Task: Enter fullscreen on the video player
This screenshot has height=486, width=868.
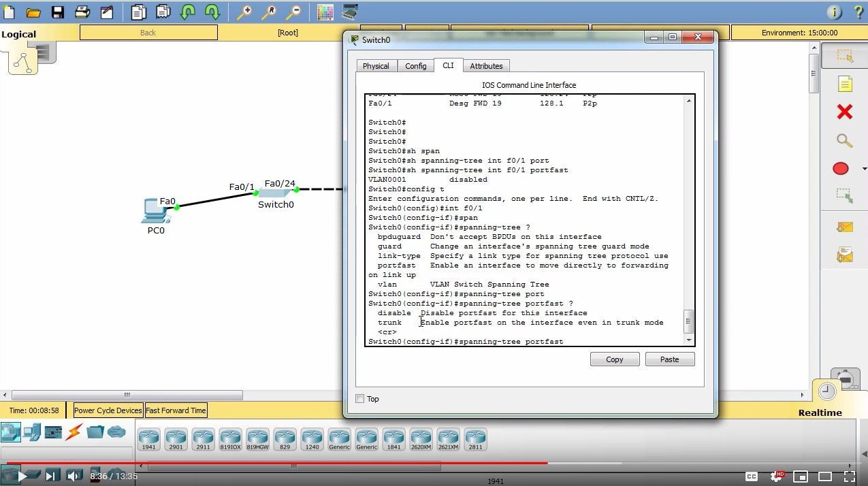Action: pos(850,476)
